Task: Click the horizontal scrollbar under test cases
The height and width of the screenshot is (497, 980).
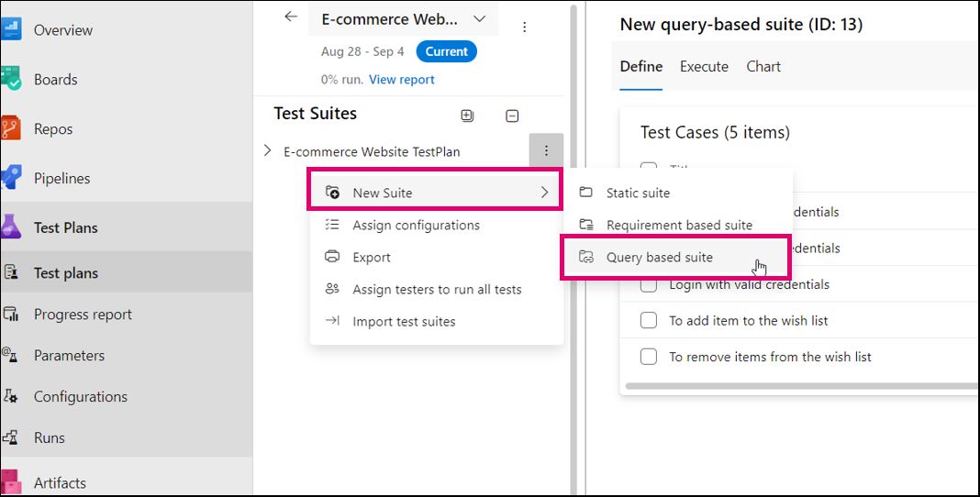Action: [x=798, y=386]
